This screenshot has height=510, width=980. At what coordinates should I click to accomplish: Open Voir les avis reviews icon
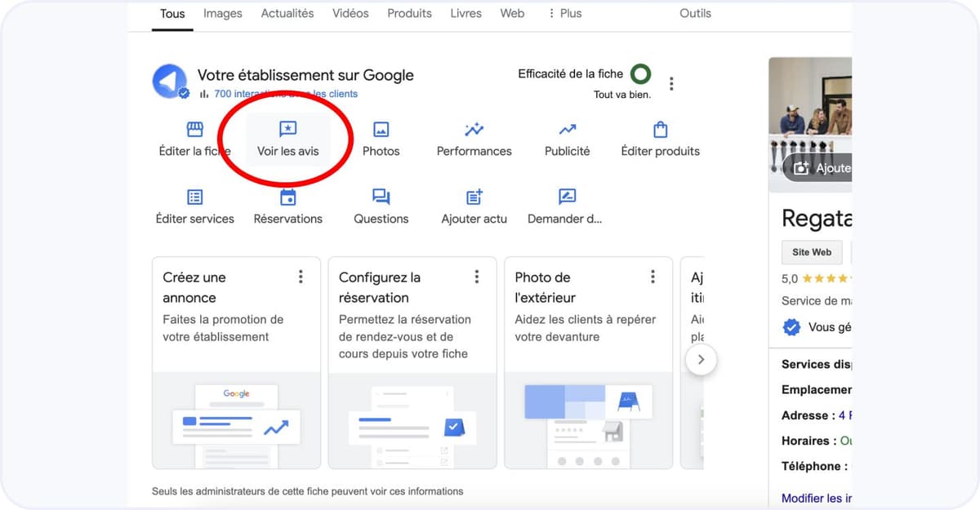[x=288, y=130]
